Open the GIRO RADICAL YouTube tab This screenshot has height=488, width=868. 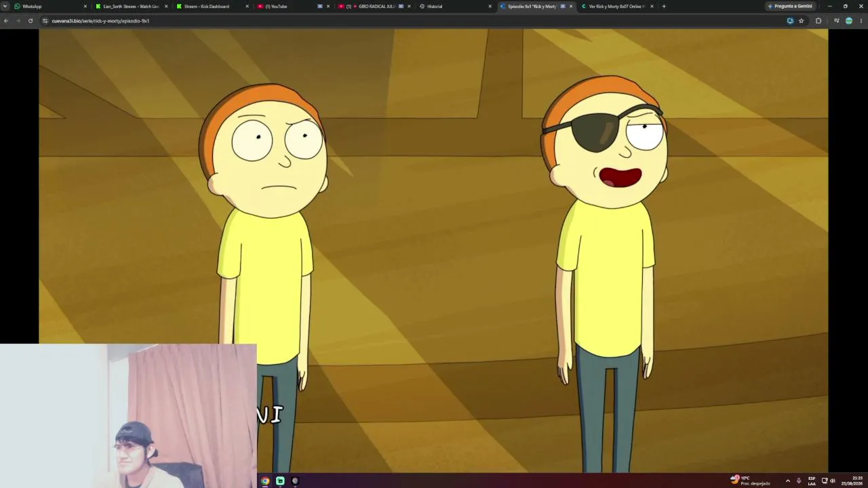(x=374, y=6)
